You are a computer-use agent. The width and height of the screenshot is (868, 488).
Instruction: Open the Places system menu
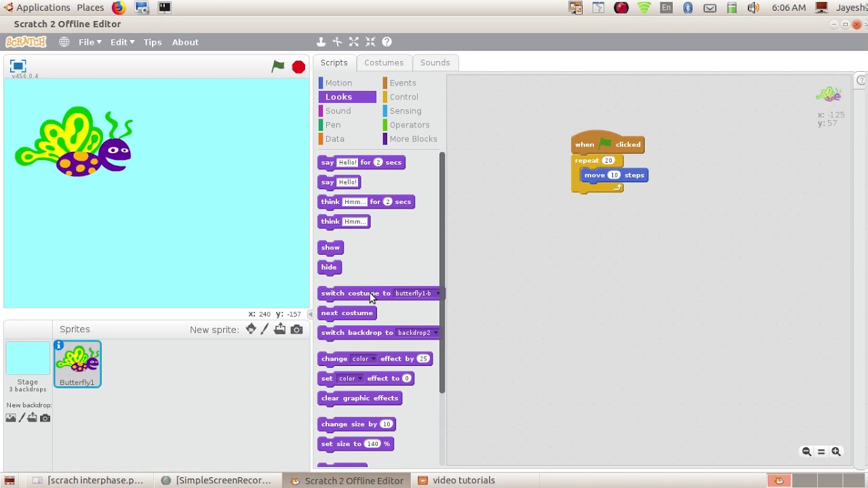point(90,7)
